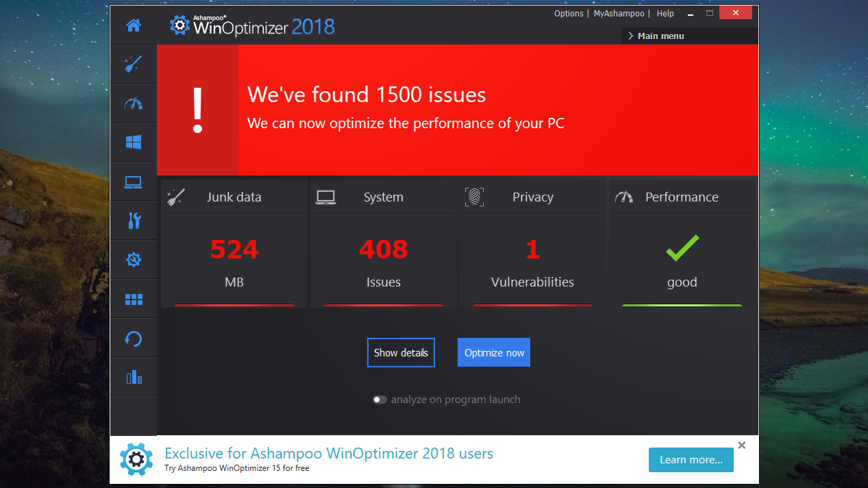Select the speedometer performance icon in sidebar
Screen dimensions: 868x488
[134, 103]
